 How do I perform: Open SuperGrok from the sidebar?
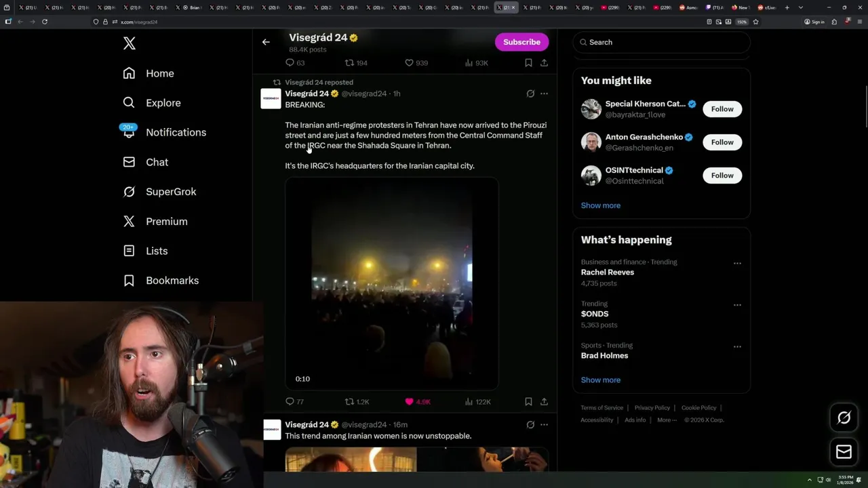click(x=159, y=192)
